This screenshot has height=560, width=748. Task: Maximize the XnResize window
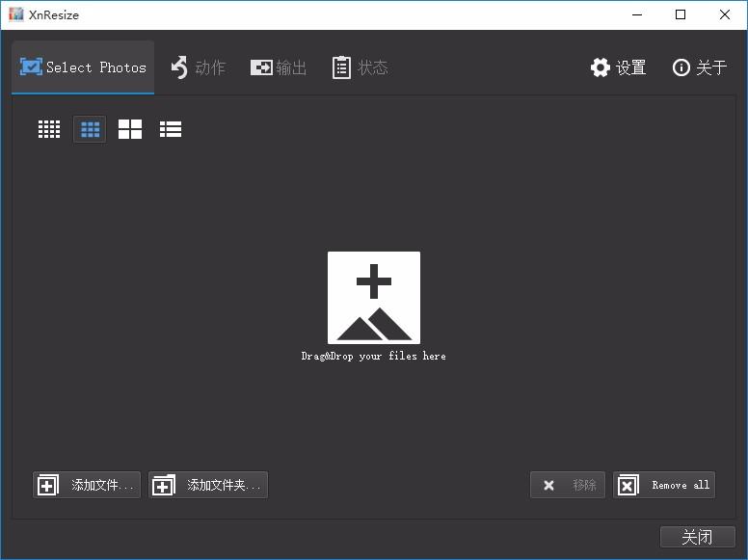click(681, 14)
